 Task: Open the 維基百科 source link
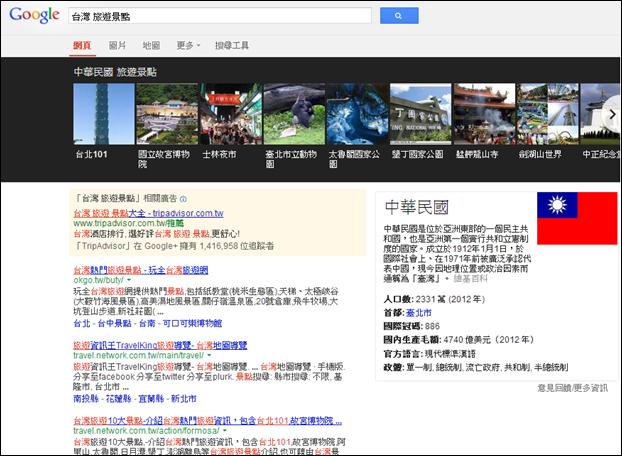pyautogui.click(x=470, y=279)
